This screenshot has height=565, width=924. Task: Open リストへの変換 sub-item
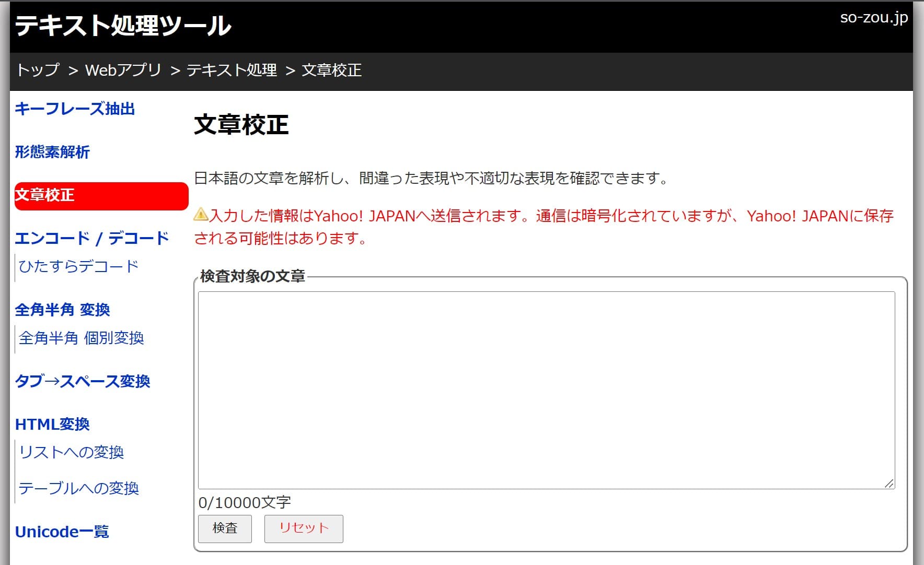click(71, 452)
